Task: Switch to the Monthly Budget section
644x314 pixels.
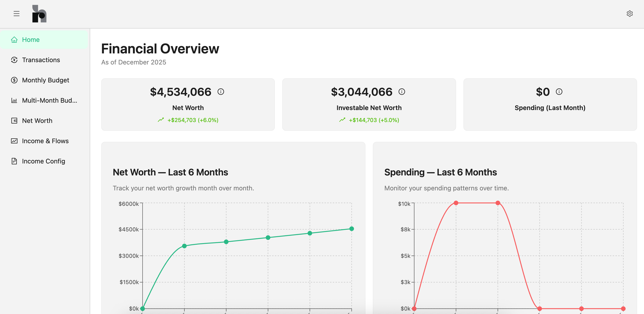Action: click(x=46, y=80)
